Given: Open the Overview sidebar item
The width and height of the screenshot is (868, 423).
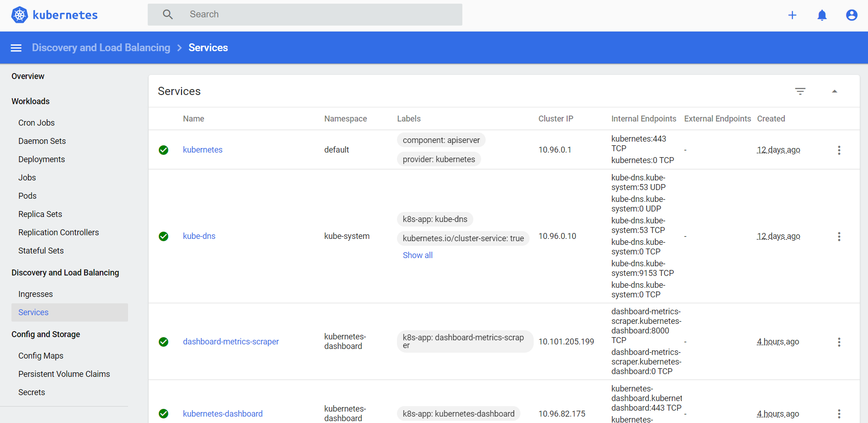Looking at the screenshot, I should coord(28,76).
